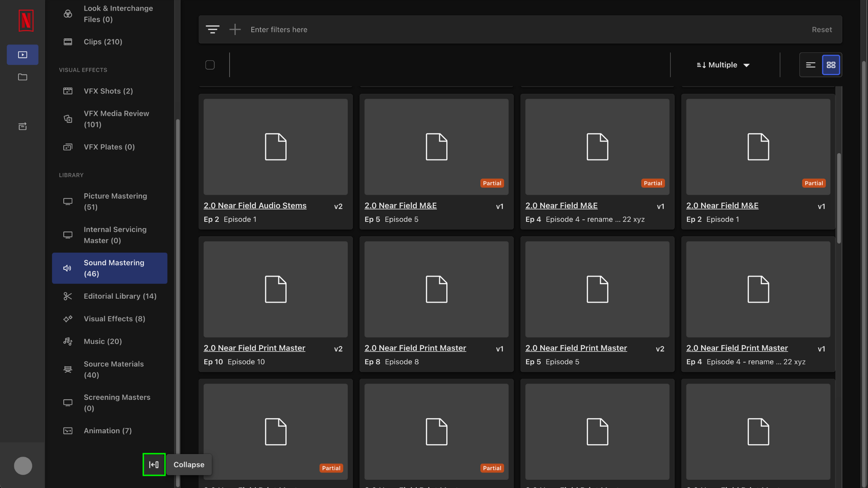Open Screening Masters (0)
868x488 pixels.
(109, 403)
